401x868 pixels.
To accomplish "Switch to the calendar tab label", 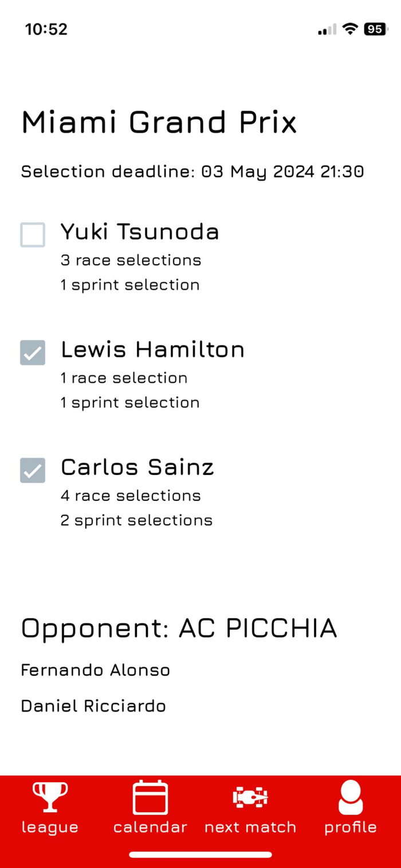I will tap(150, 827).
